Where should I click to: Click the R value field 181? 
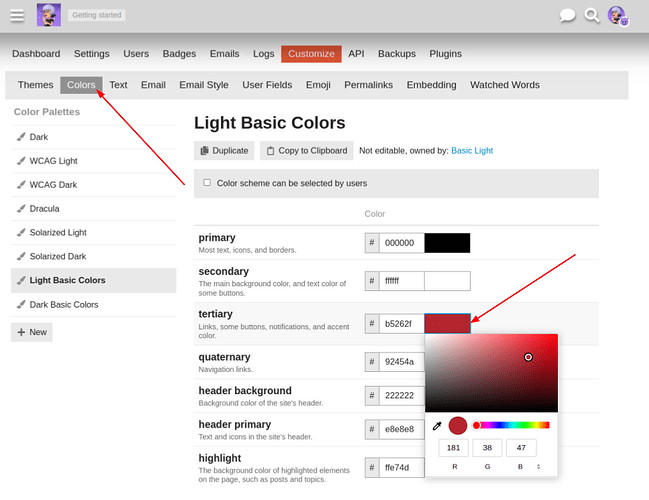point(454,448)
